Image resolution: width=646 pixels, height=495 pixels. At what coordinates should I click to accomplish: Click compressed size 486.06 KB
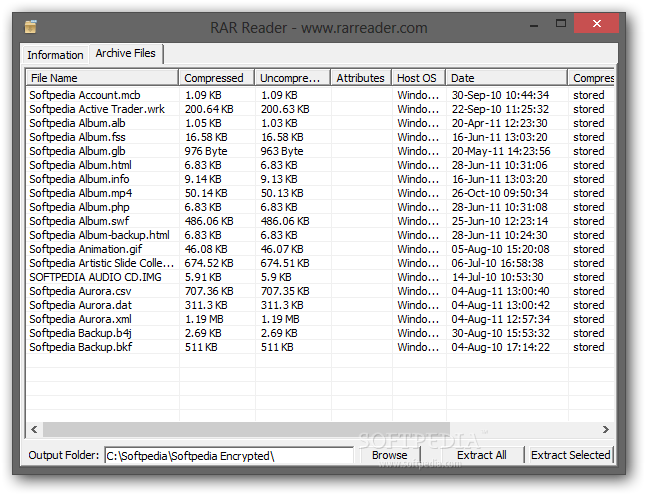point(209,221)
